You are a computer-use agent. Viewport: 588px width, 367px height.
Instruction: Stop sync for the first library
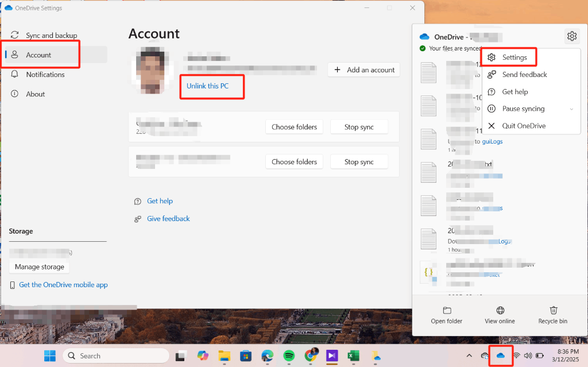(359, 126)
